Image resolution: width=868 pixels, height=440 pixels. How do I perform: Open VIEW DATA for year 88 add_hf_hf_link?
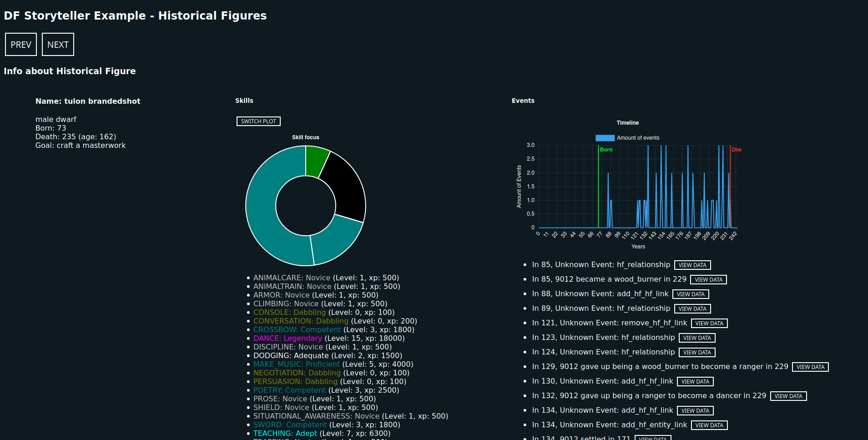(x=691, y=294)
